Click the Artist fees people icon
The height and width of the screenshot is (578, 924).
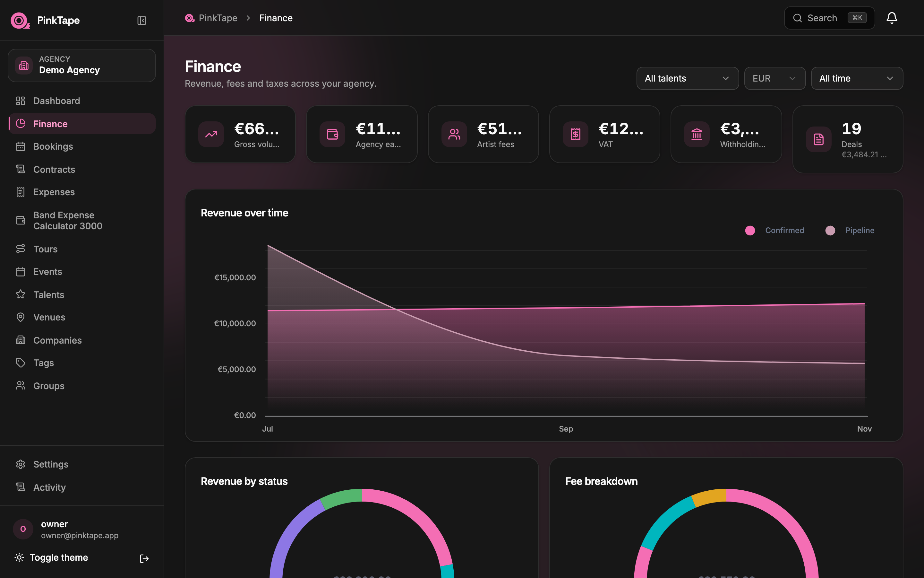[x=454, y=134]
